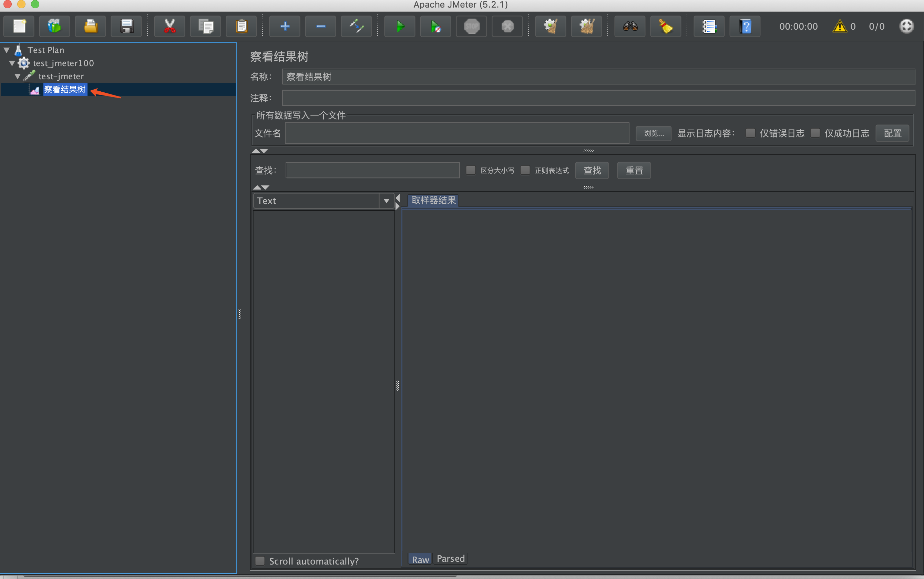The image size is (924, 579).
Task: Check the Scroll automatically? checkbox
Action: pyautogui.click(x=260, y=561)
